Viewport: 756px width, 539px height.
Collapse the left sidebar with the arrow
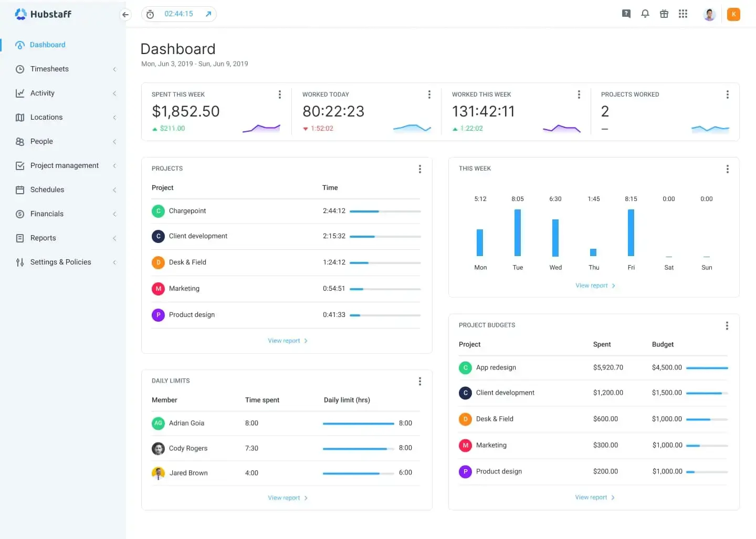click(125, 15)
